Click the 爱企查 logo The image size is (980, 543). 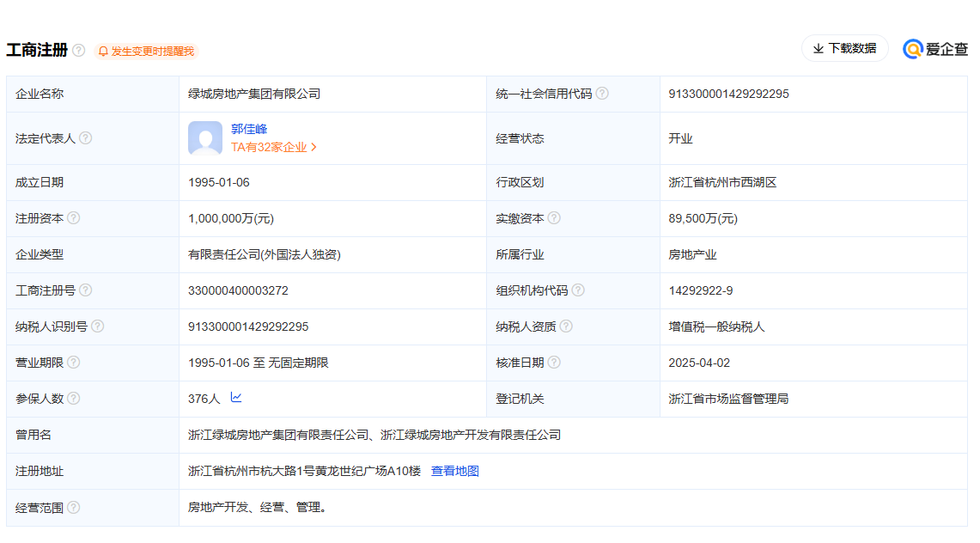[935, 49]
